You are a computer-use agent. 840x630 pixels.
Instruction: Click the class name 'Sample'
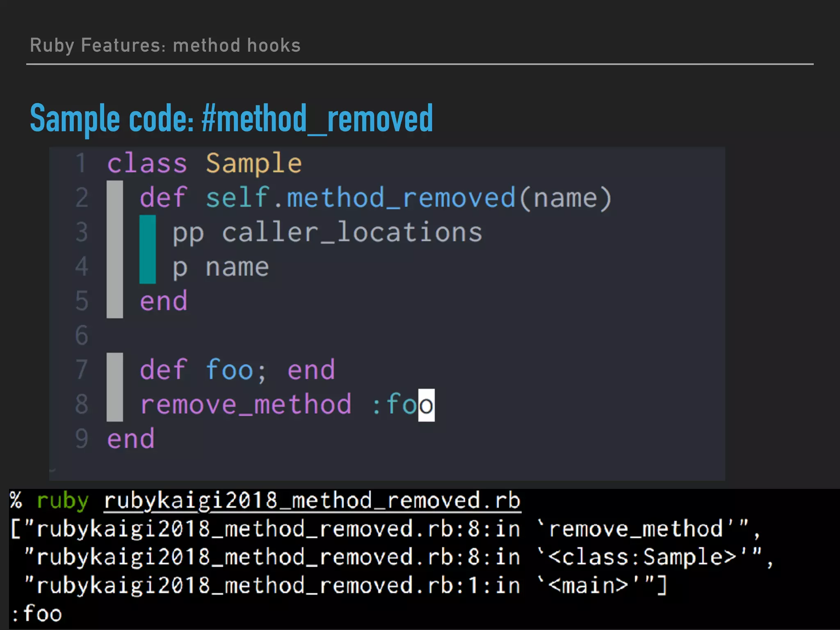[x=253, y=163]
